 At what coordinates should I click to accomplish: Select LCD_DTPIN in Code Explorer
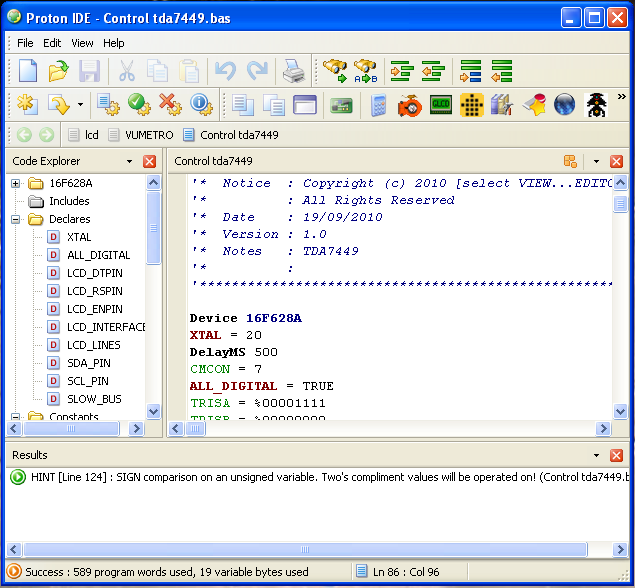tap(95, 273)
